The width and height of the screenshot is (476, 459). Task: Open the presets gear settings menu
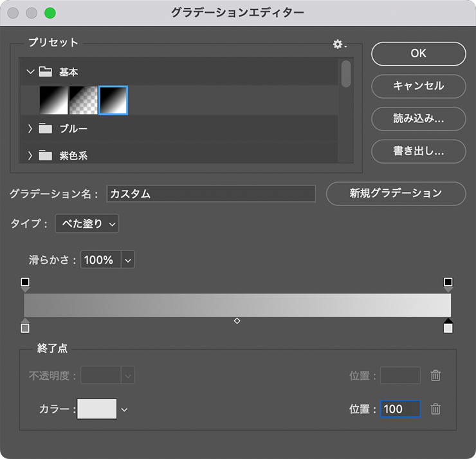(338, 44)
